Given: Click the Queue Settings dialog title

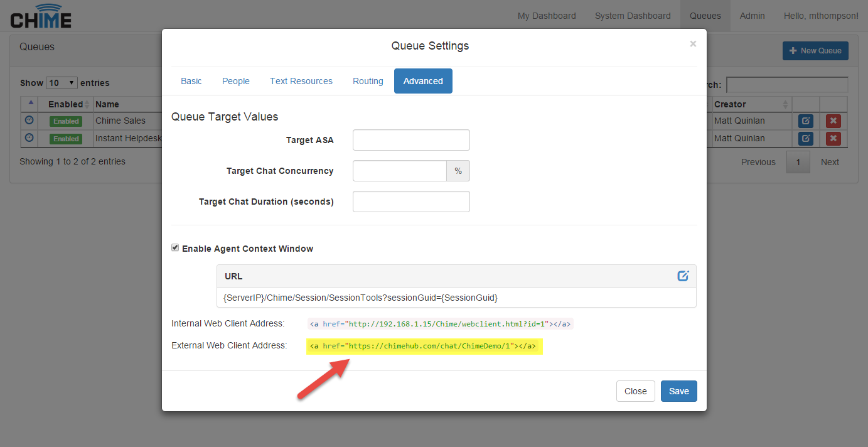Looking at the screenshot, I should (430, 46).
